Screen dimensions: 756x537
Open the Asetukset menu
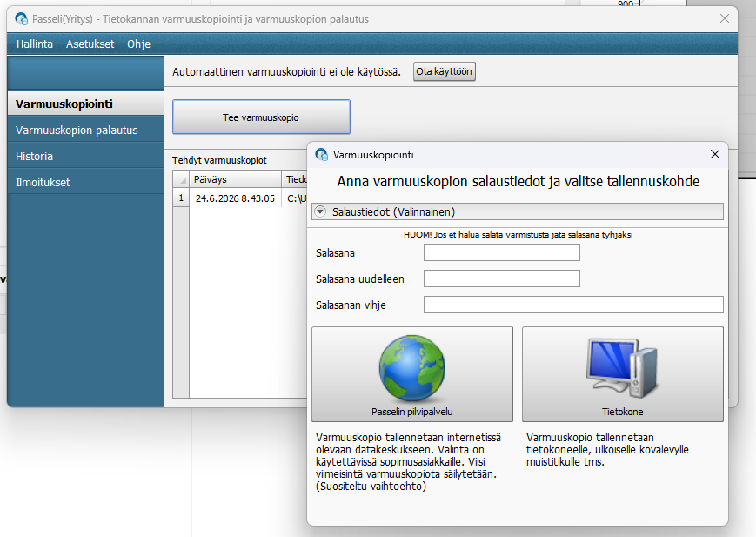tap(90, 44)
